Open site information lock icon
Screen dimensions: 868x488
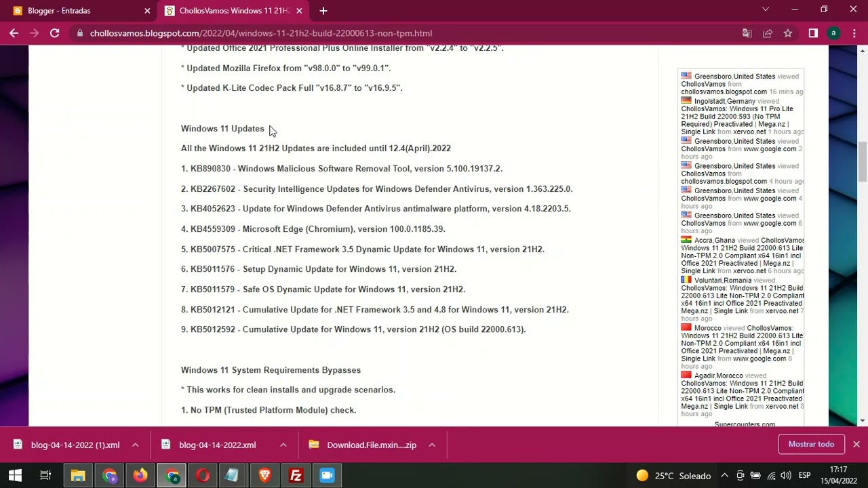point(80,33)
